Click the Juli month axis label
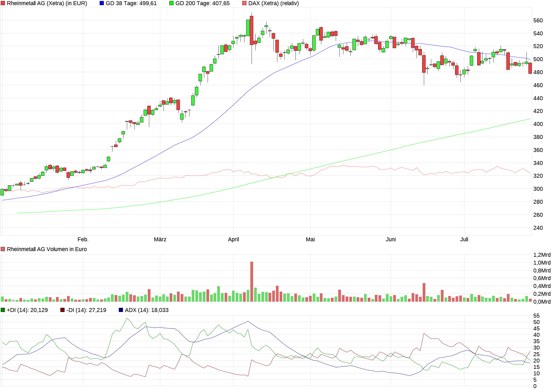This screenshot has height=392, width=552. 464,239
